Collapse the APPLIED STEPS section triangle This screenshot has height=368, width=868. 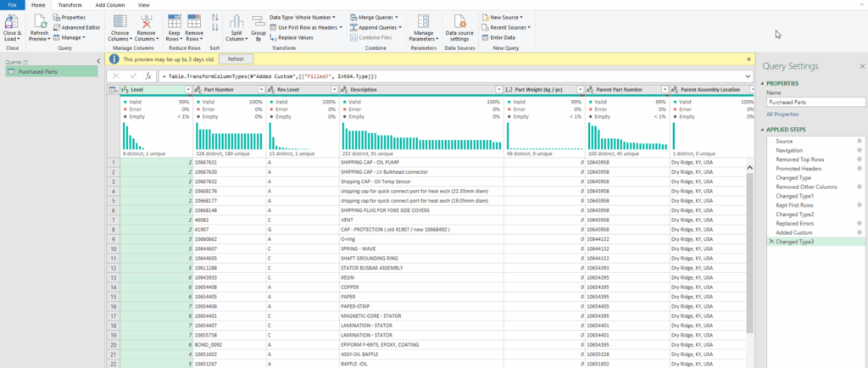763,128
